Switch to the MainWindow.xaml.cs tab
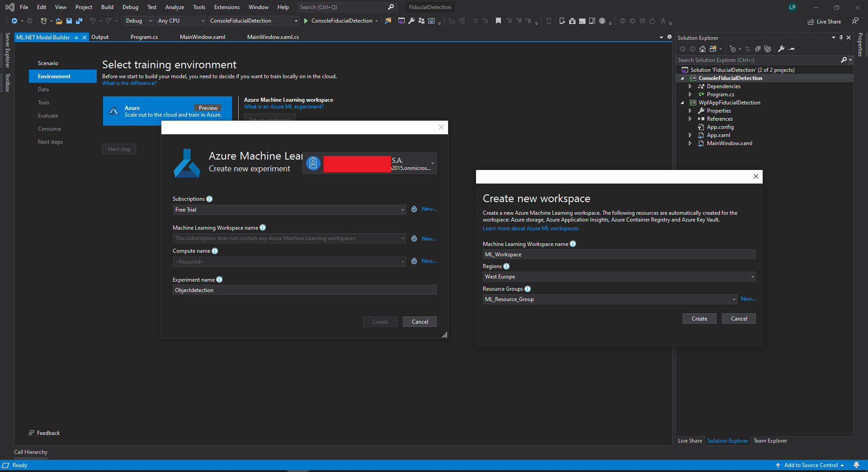This screenshot has height=472, width=868. 273,37
